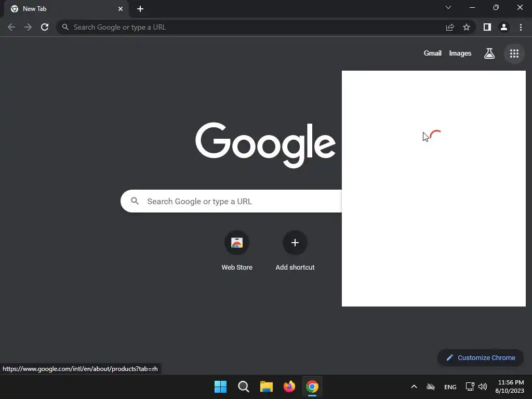Image resolution: width=532 pixels, height=399 pixels.
Task: Go back to previous page
Action: pyautogui.click(x=11, y=27)
